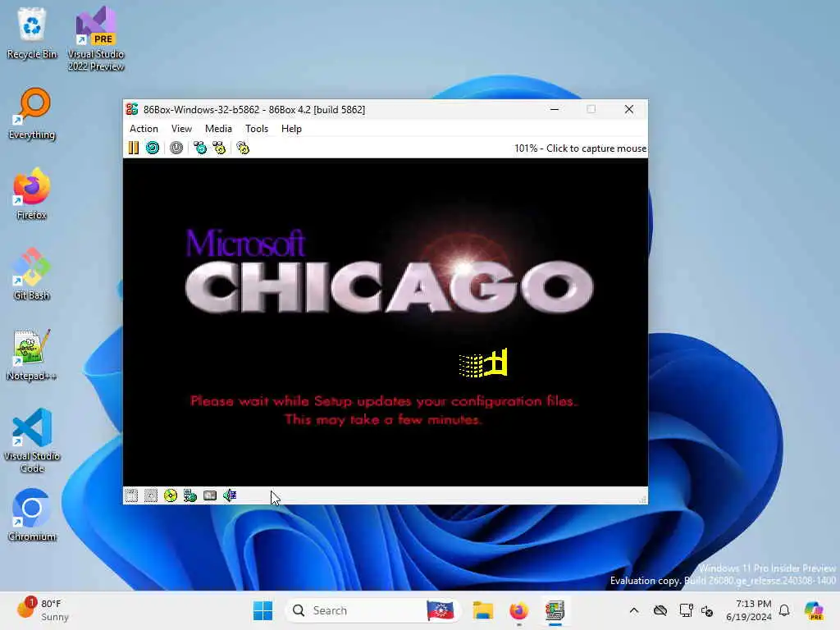The image size is (840, 630).
Task: Open the Media menu
Action: (x=218, y=129)
